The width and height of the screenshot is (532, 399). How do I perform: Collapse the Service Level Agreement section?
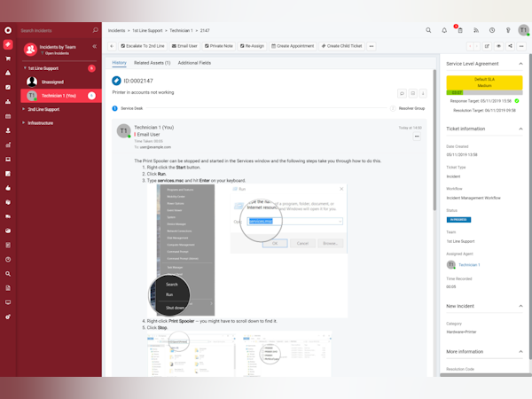point(520,64)
